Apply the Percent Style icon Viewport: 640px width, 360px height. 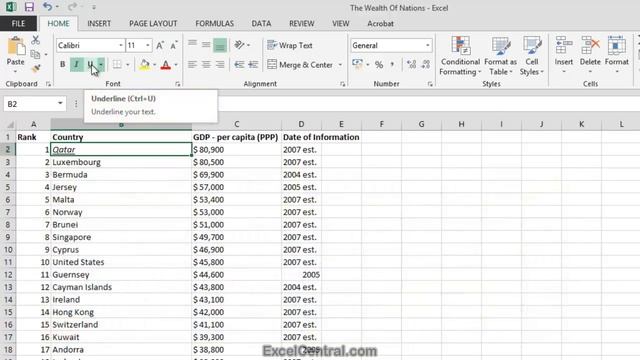pyautogui.click(x=379, y=64)
